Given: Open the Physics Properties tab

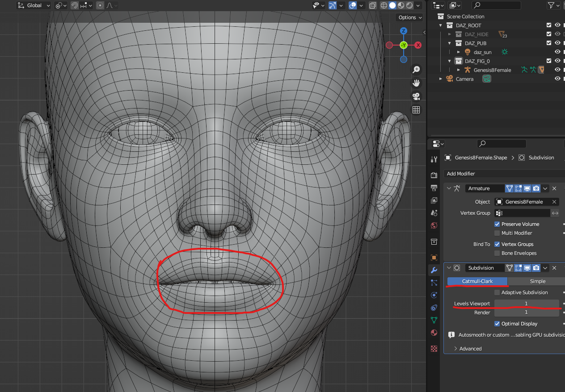Looking at the screenshot, I should click(x=433, y=295).
